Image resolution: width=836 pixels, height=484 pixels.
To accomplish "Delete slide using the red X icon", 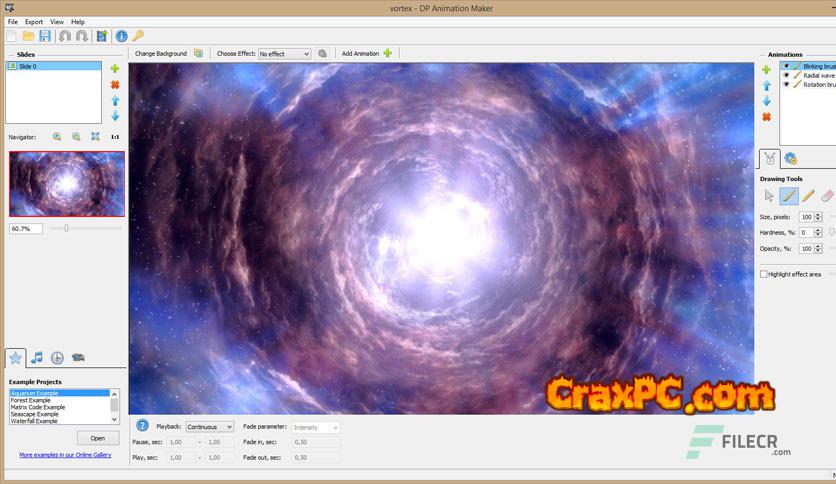I will (x=115, y=85).
